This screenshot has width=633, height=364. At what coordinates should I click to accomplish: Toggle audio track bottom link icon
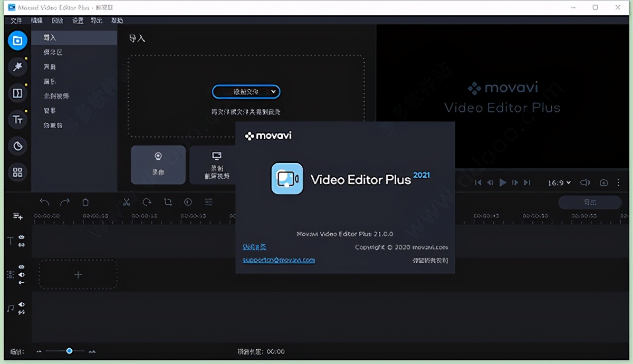pyautogui.click(x=22, y=312)
